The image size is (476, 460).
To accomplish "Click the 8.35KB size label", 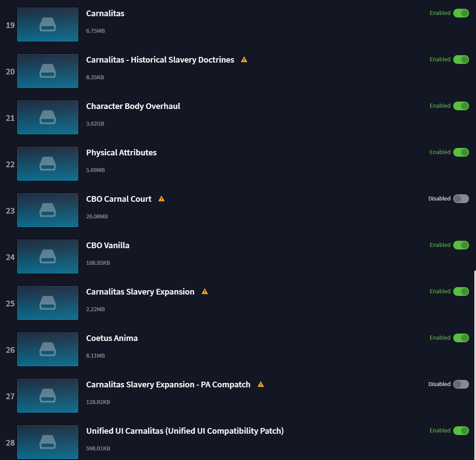I will [95, 77].
